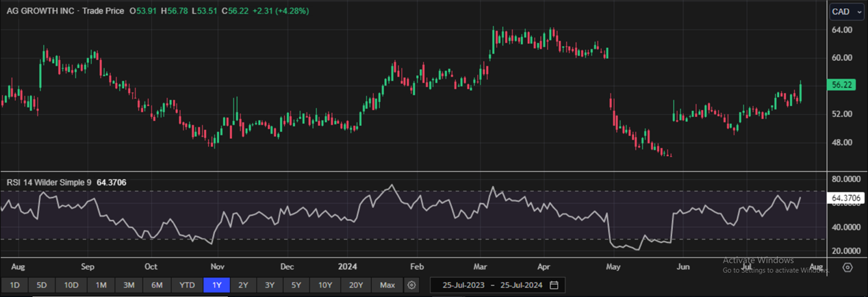
Task: Switch to the 10D range
Action: point(71,285)
